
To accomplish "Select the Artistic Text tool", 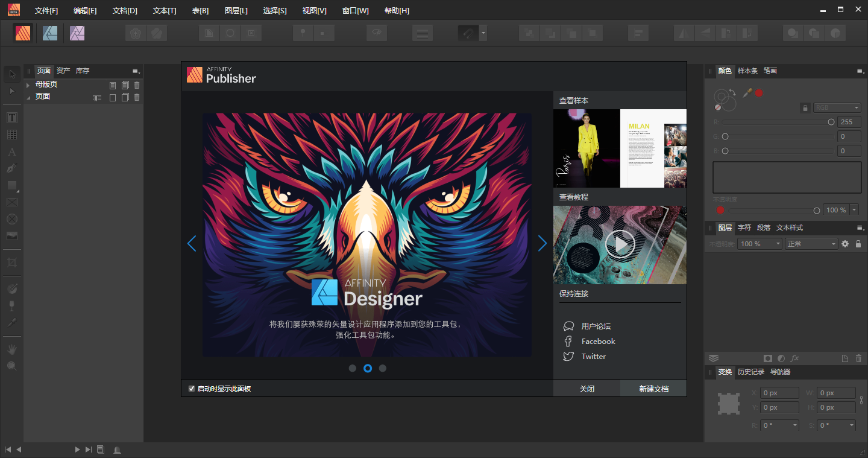I will (12, 152).
